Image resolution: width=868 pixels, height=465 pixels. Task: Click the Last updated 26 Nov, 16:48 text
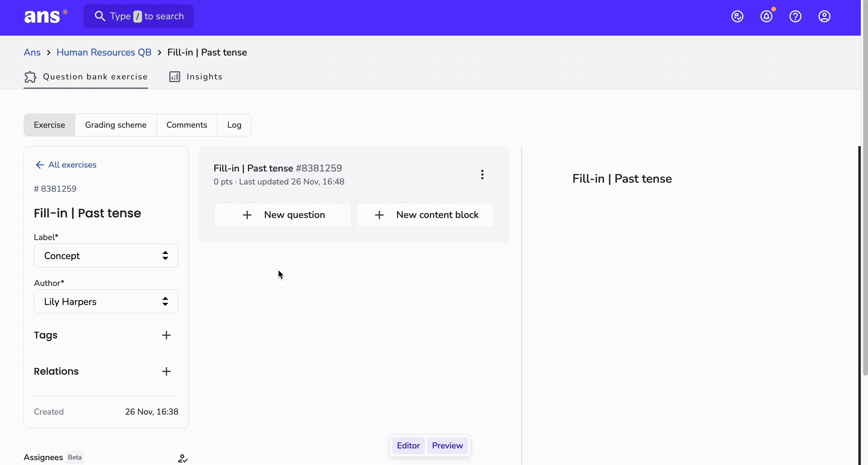click(x=291, y=181)
